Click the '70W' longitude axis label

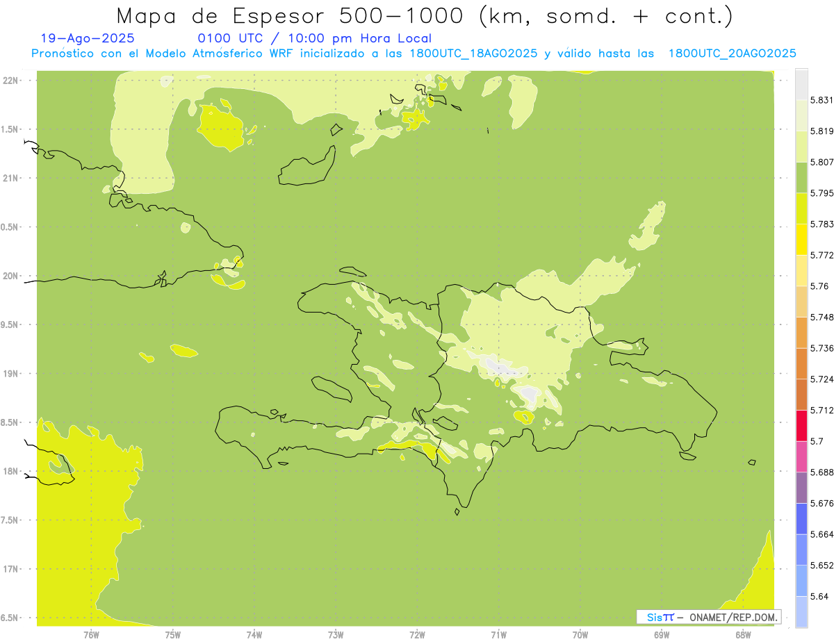580,634
